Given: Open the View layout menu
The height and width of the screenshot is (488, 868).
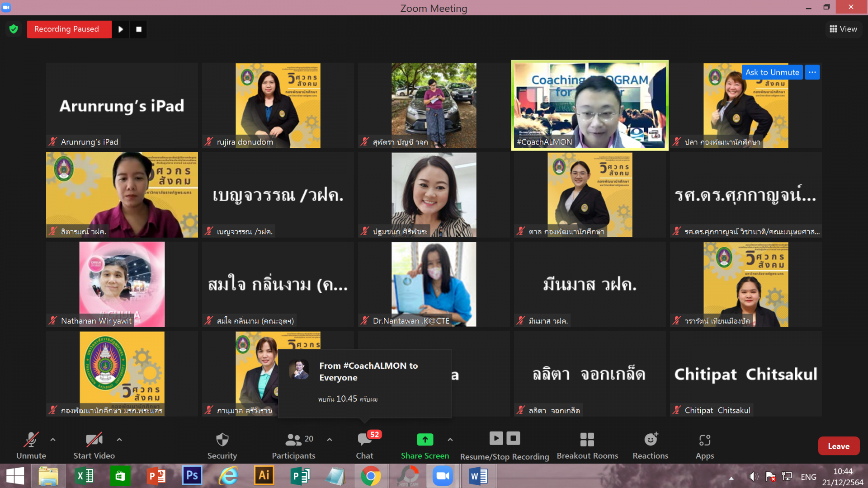Looking at the screenshot, I should (x=843, y=29).
